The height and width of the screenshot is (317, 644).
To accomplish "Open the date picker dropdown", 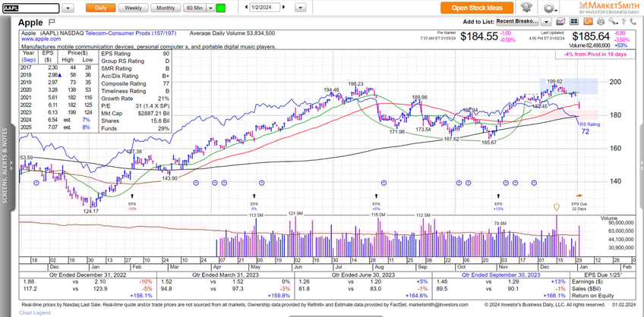I will coord(301,8).
